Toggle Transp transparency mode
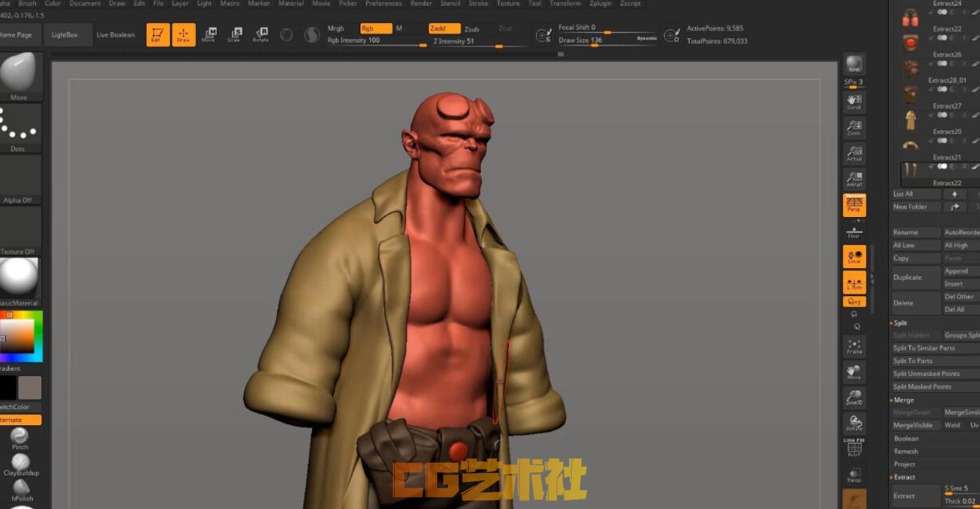 tap(854, 475)
